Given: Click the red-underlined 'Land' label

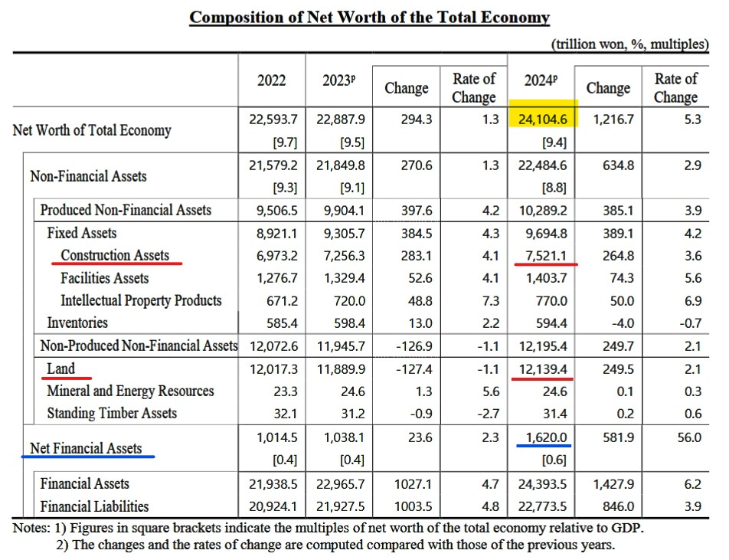Looking at the screenshot, I should [61, 368].
